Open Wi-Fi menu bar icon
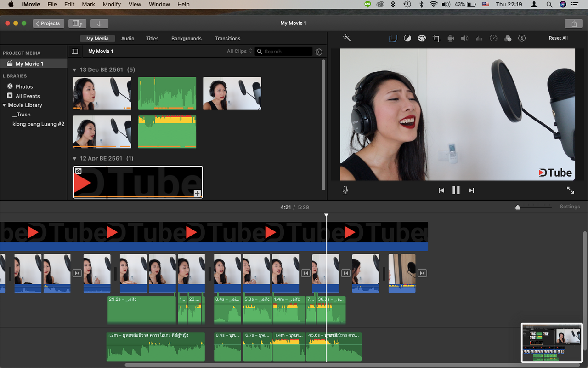Image resolution: width=588 pixels, height=368 pixels. coord(434,4)
